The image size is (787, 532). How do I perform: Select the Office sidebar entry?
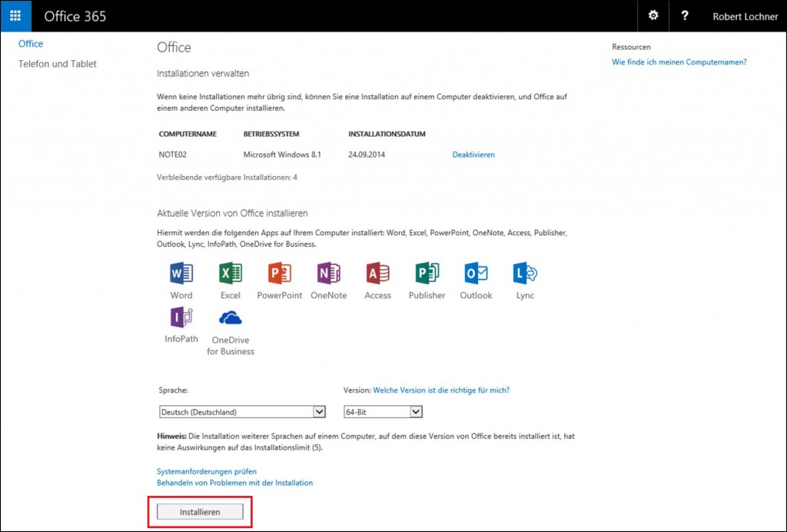(31, 44)
